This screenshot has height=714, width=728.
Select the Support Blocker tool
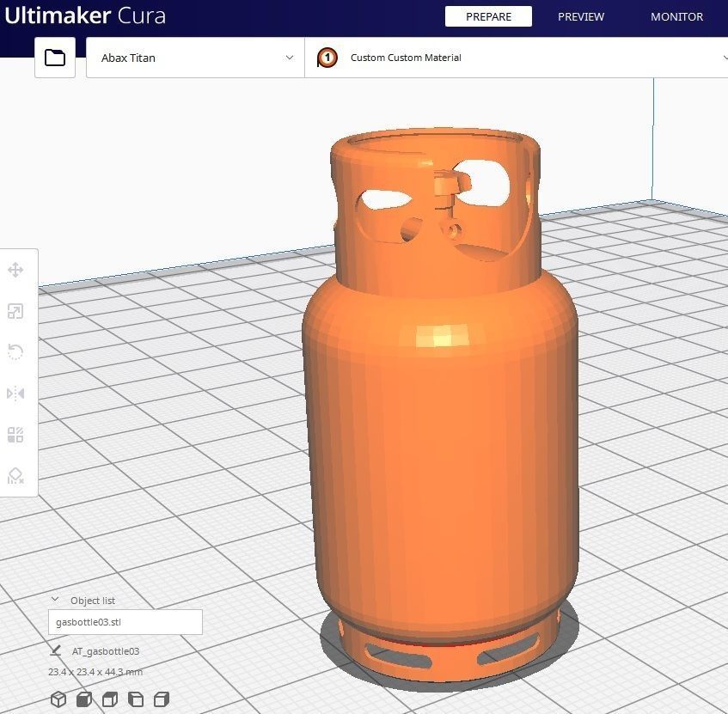point(15,476)
